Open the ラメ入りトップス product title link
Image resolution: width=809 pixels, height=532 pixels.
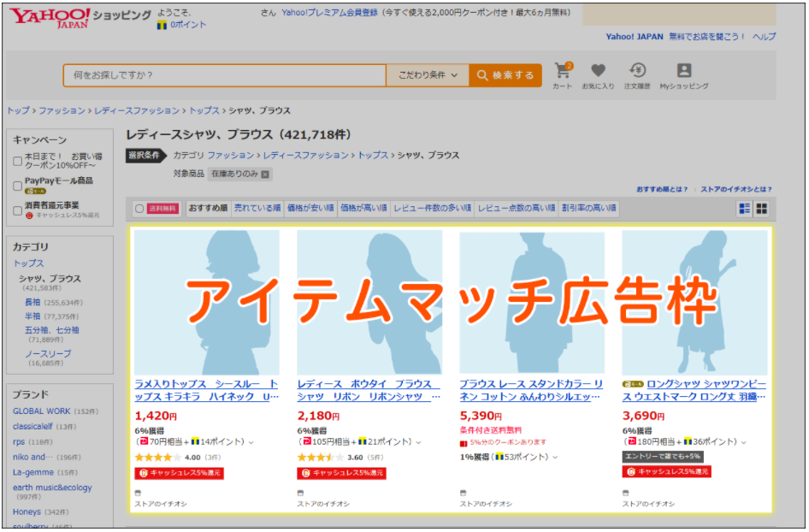point(206,391)
